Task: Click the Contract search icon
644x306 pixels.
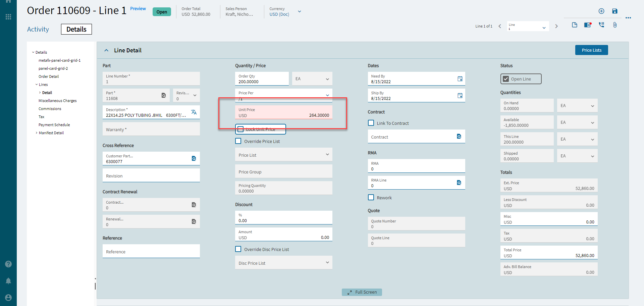Action: click(x=459, y=136)
